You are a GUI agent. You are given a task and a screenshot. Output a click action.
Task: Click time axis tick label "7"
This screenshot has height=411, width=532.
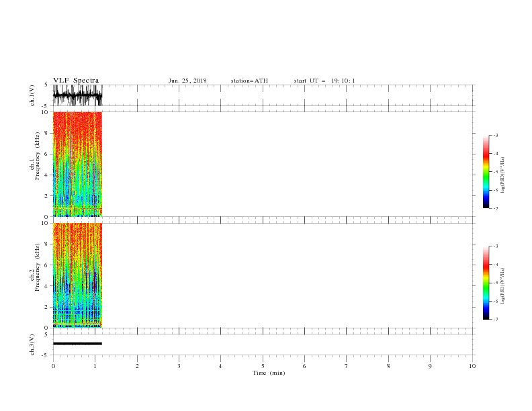[347, 366]
